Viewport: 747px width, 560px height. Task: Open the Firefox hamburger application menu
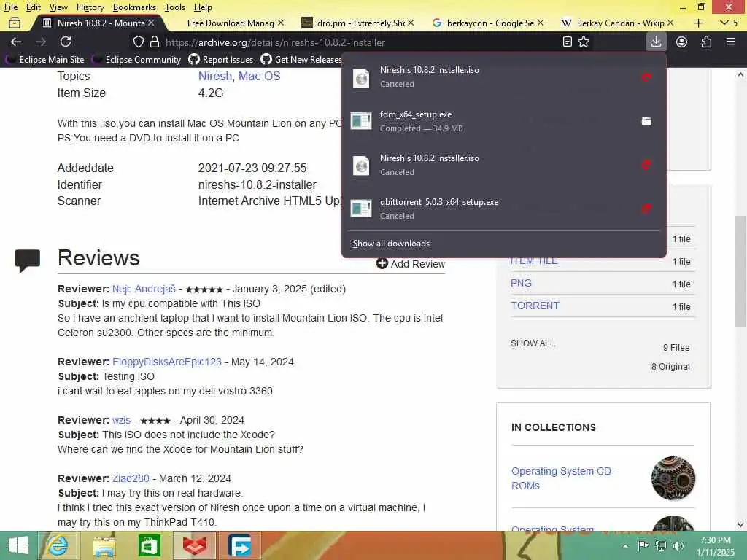click(x=731, y=42)
